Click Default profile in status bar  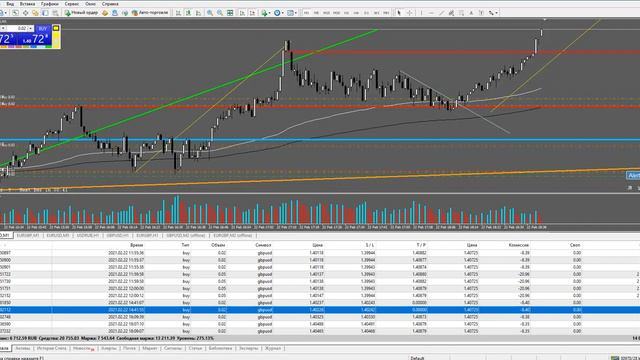pos(417,358)
